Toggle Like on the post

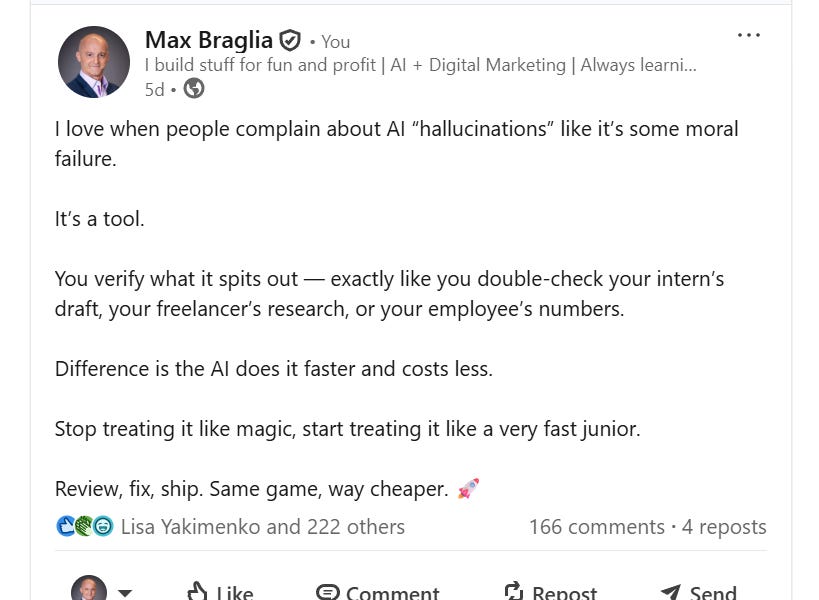pyautogui.click(x=219, y=592)
